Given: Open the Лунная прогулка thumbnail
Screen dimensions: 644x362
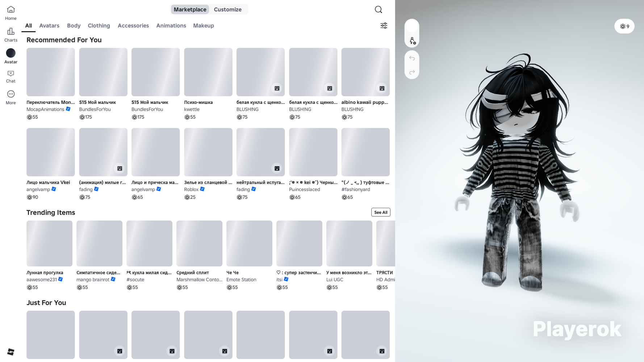Looking at the screenshot, I should coord(49,244).
